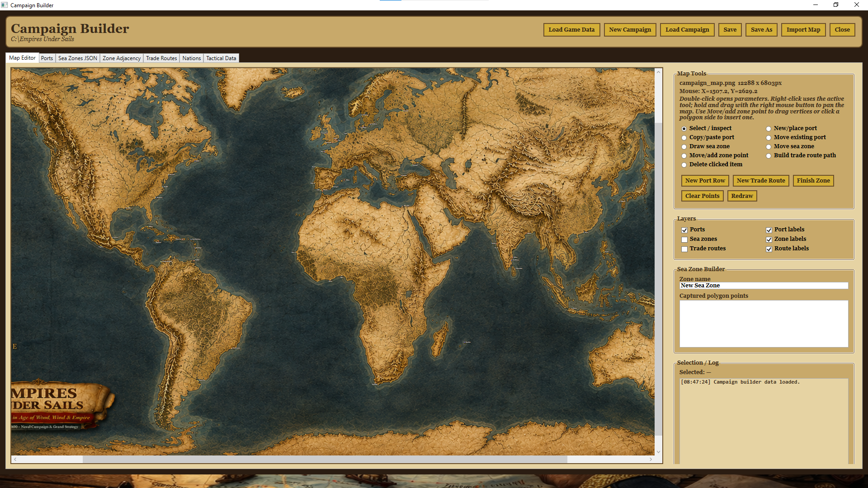Switch to the Map Editor tab
The height and width of the screenshot is (488, 868).
point(22,58)
